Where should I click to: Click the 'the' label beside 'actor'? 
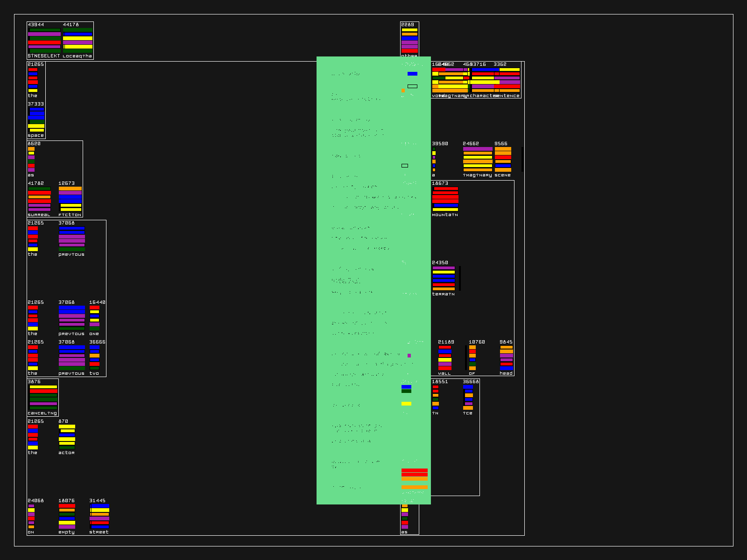pyautogui.click(x=33, y=453)
